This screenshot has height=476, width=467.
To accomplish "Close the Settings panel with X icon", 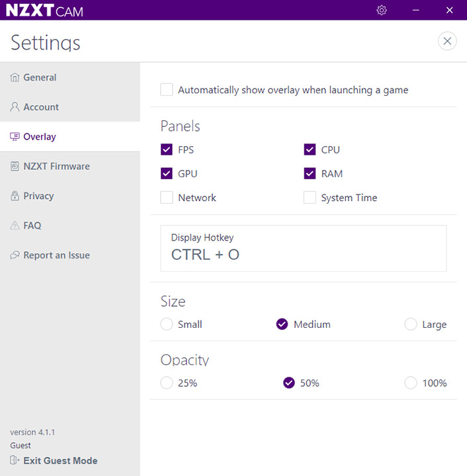I will 448,41.
